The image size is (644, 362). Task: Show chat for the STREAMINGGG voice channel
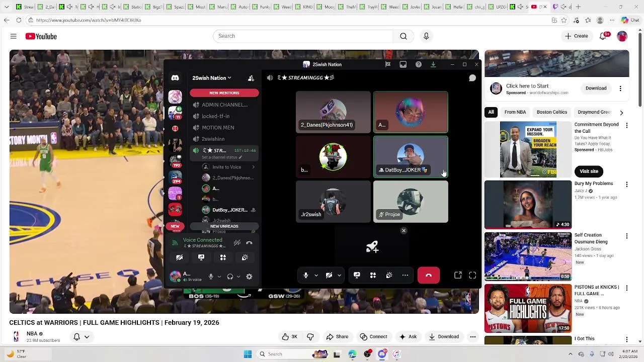[472, 78]
